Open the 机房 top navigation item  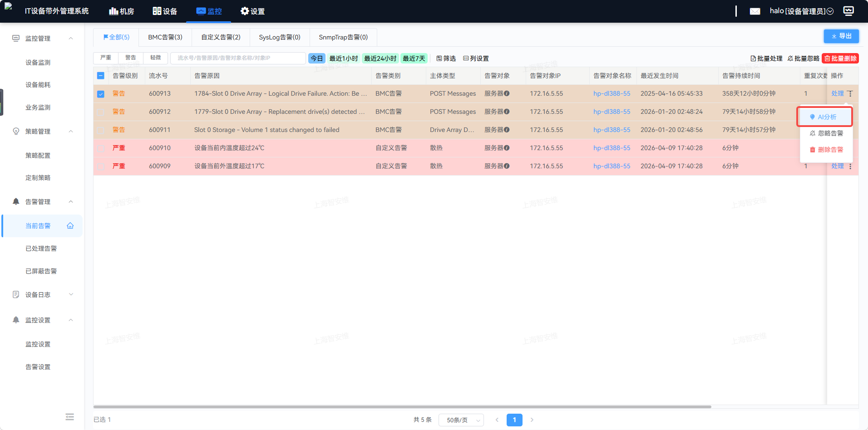tap(122, 11)
